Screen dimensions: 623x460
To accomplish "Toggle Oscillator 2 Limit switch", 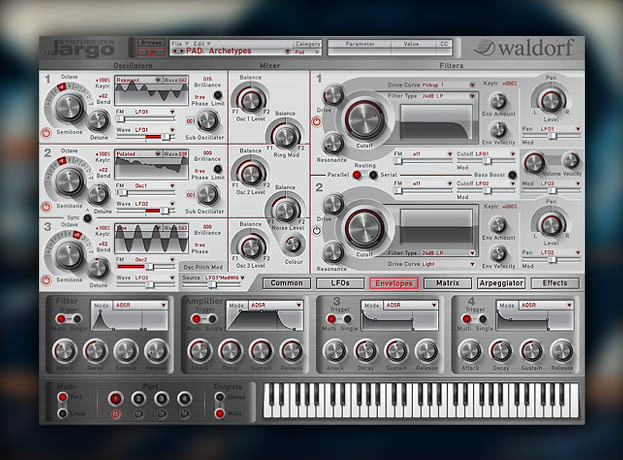I will coord(218,169).
